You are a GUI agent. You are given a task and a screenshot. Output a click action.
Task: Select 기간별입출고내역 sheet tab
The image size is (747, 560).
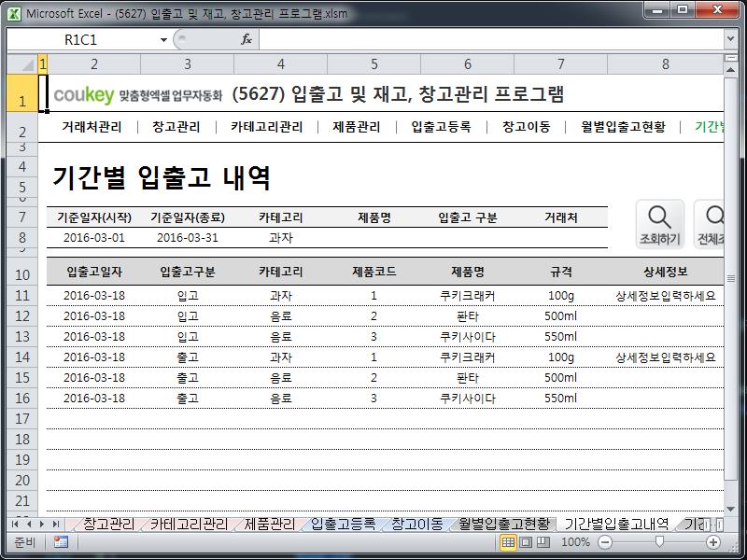coord(617,525)
